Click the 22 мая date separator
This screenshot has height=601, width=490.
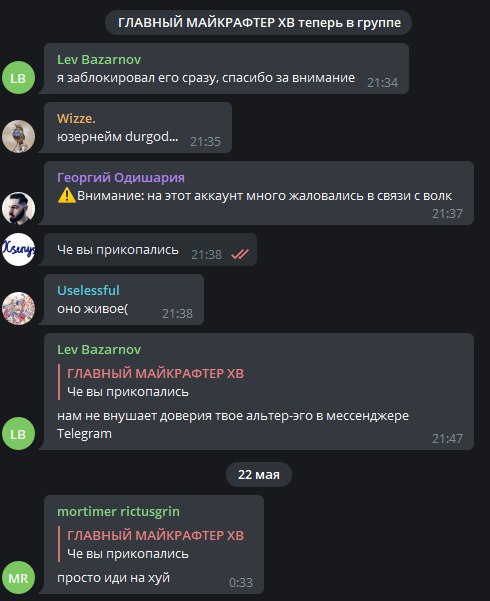(x=259, y=475)
